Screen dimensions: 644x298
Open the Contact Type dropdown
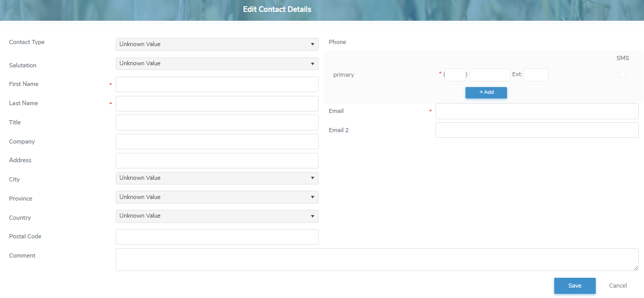tap(217, 44)
